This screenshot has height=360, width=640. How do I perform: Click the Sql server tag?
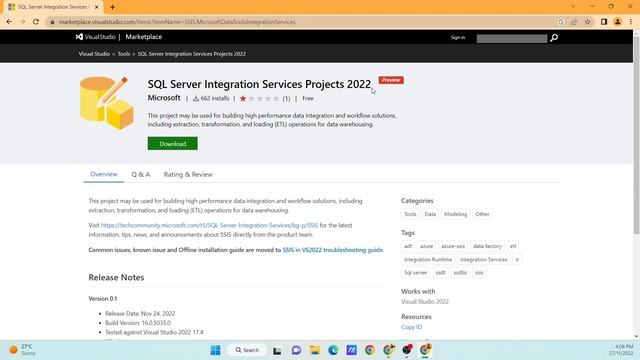[416, 273]
